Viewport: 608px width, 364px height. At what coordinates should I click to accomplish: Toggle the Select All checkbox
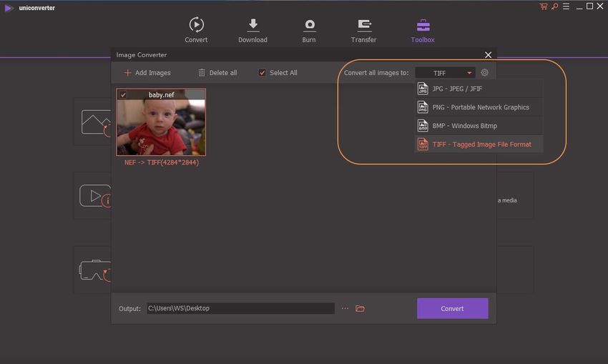(263, 73)
